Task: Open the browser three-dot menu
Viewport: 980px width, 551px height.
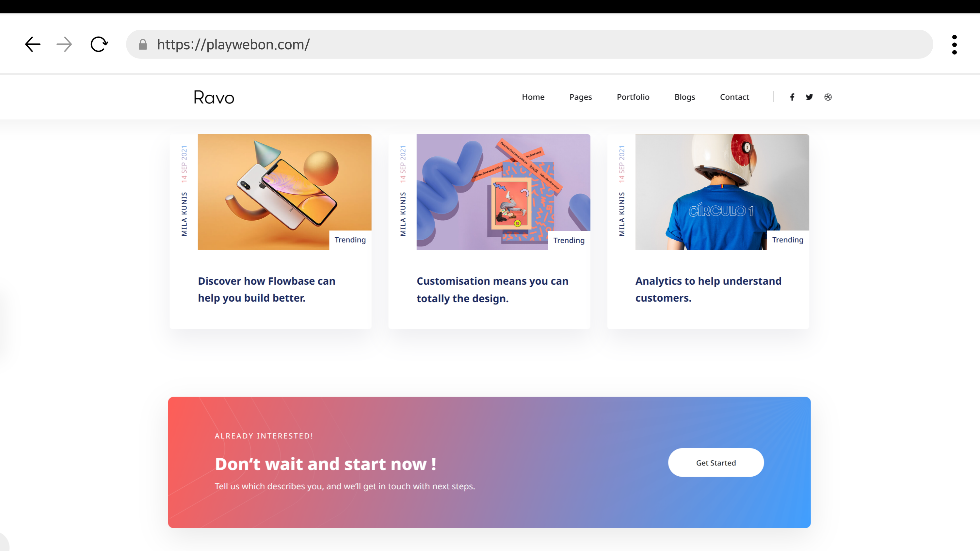Action: click(954, 44)
